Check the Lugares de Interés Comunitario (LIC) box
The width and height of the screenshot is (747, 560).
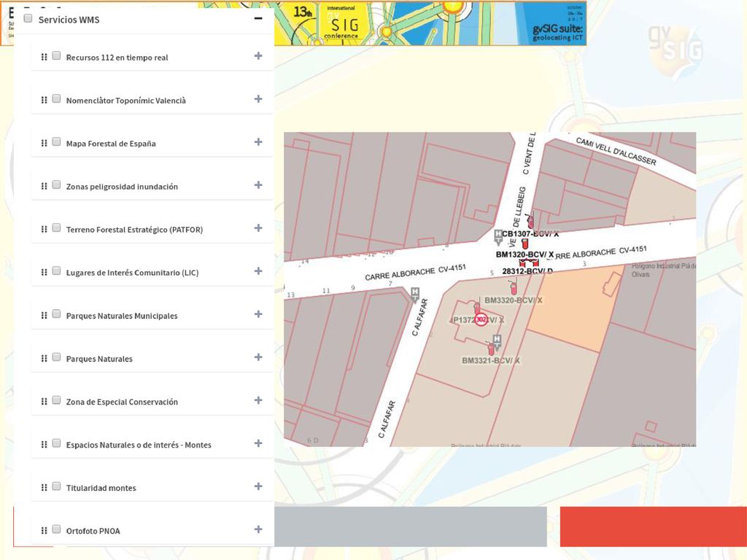(x=56, y=271)
